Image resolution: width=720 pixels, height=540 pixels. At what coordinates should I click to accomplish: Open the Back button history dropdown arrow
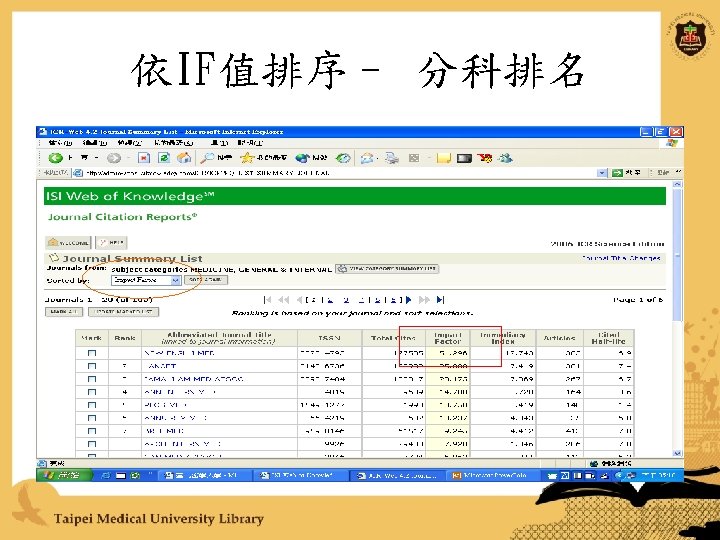(x=96, y=158)
